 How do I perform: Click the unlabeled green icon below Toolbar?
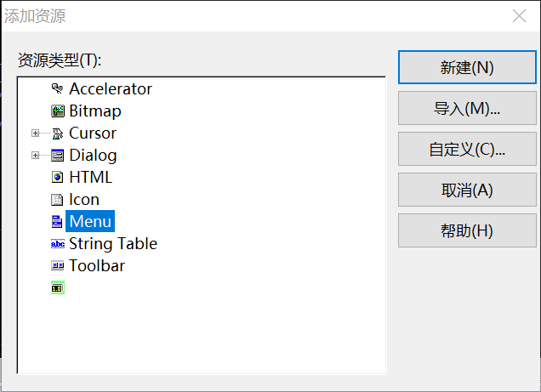[58, 288]
